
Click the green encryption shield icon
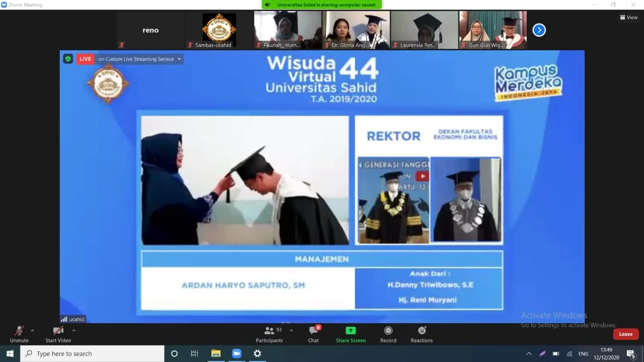[68, 59]
